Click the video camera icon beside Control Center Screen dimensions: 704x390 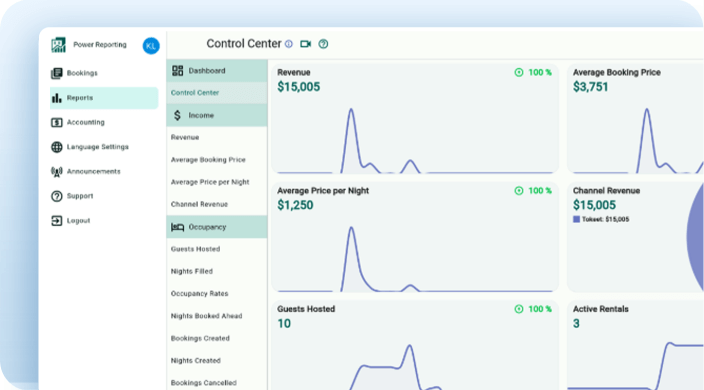tap(306, 44)
